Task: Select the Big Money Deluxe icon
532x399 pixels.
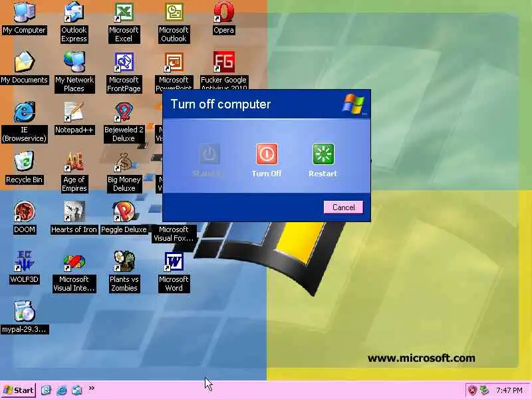Action: [124, 162]
